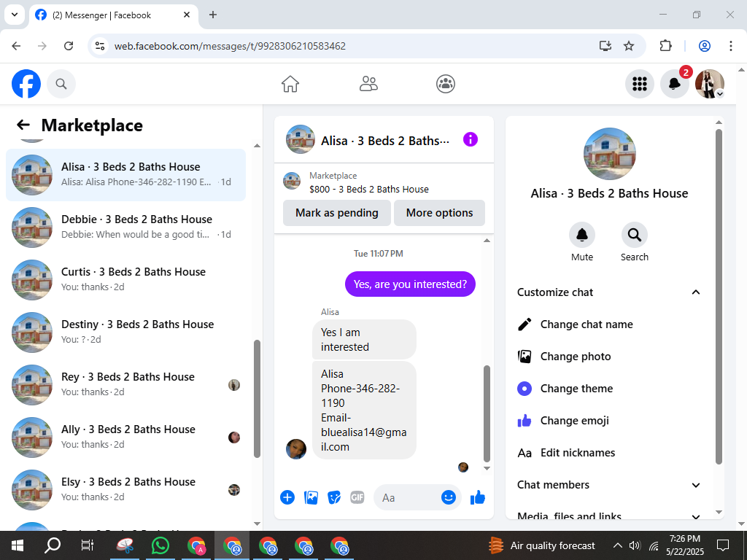This screenshot has width=747, height=560.
Task: Click Alisa's avatar beside her message
Action: [296, 449]
